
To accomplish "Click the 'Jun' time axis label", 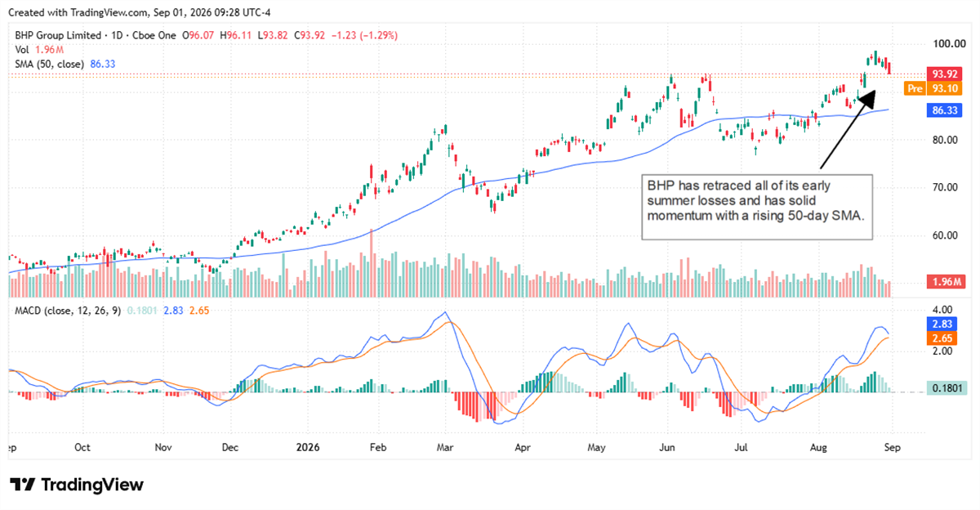I will coord(668,448).
